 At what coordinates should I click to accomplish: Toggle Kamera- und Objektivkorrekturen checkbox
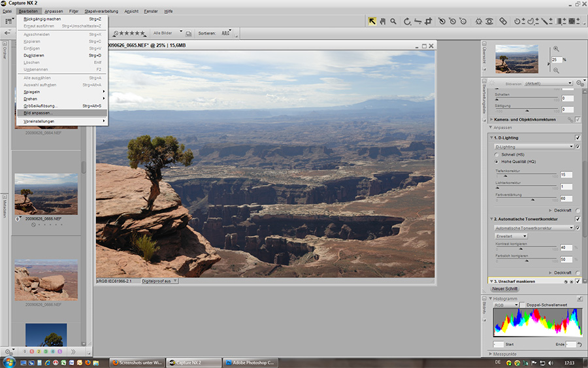click(x=578, y=120)
